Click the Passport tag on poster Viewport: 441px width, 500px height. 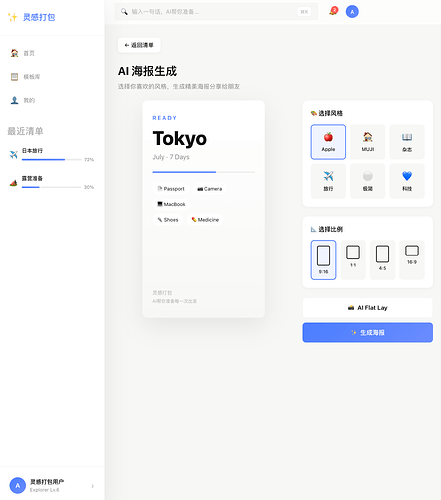click(171, 189)
